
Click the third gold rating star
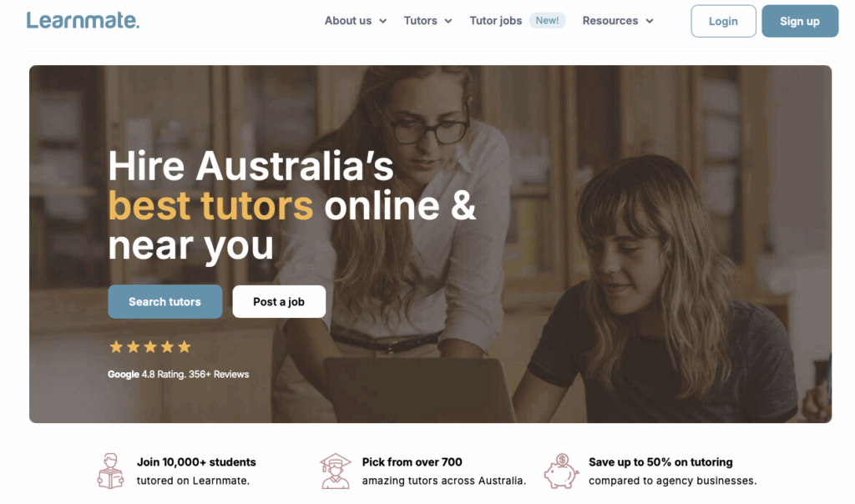150,346
